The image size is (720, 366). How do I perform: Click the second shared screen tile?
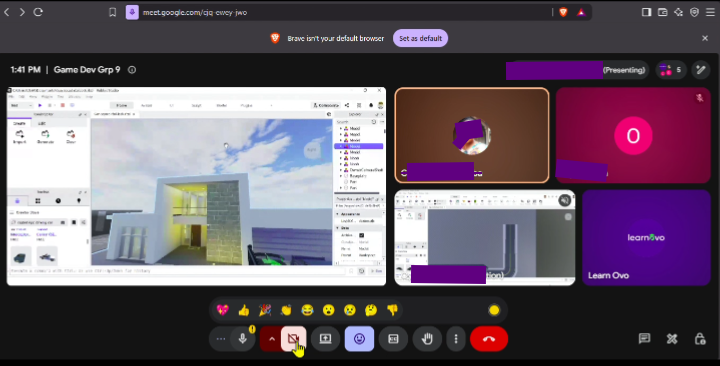[x=485, y=237]
